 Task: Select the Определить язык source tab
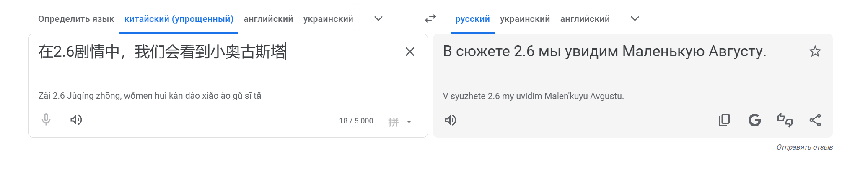[76, 19]
